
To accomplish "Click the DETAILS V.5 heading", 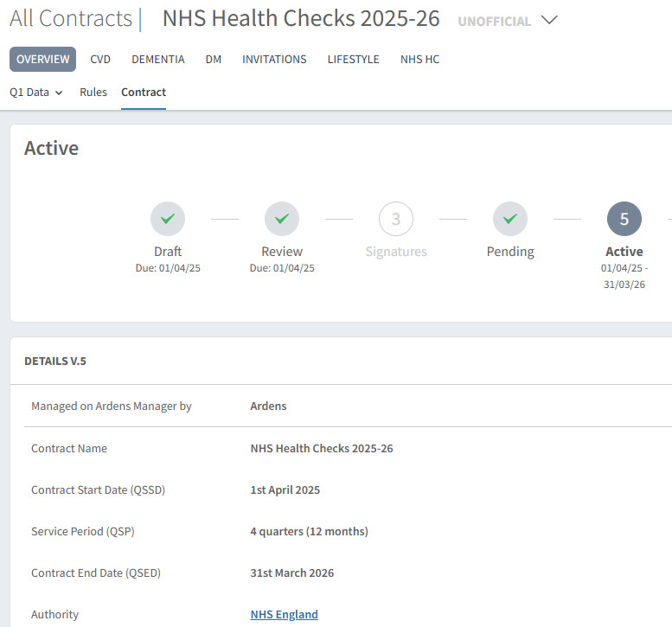I will coord(55,361).
